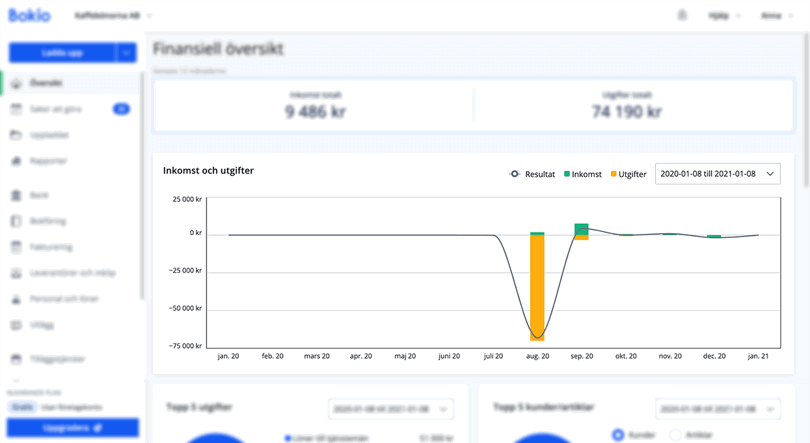Click the Uppgradera button
The height and width of the screenshot is (443, 810).
tap(74, 428)
